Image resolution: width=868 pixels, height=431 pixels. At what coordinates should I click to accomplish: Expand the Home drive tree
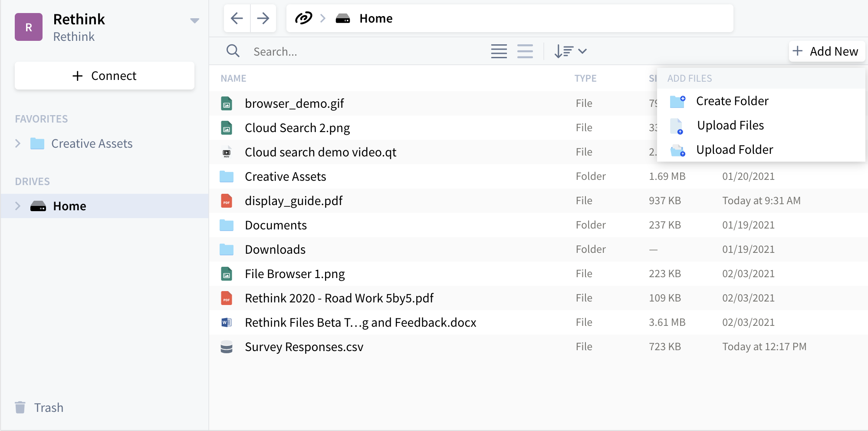click(x=18, y=206)
